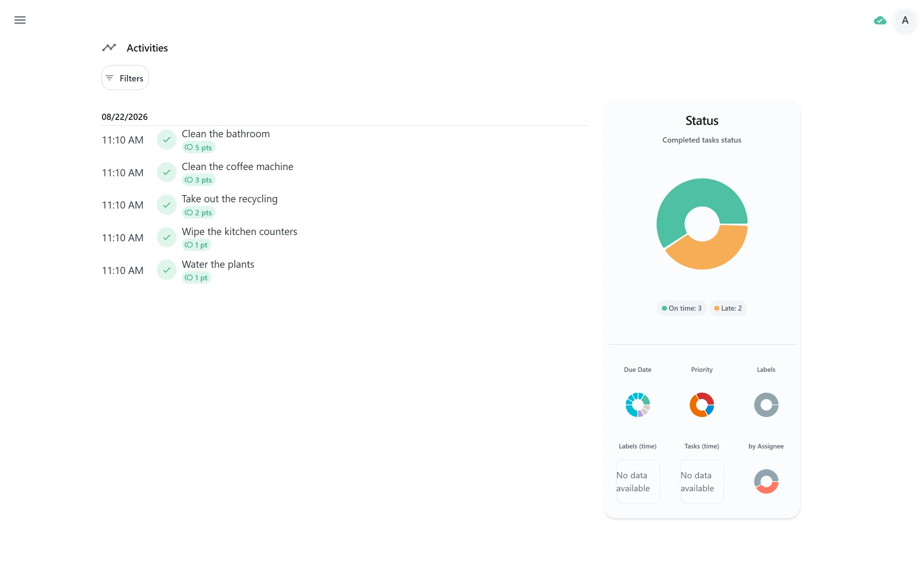924x578 pixels.
Task: Click the Labels chart label
Action: [766, 369]
